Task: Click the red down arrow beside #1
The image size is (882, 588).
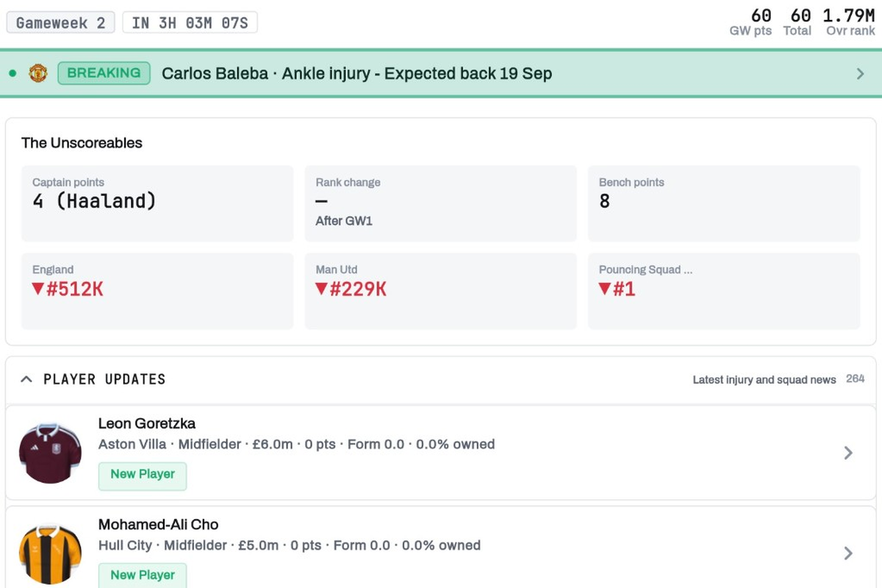Action: [x=605, y=289]
